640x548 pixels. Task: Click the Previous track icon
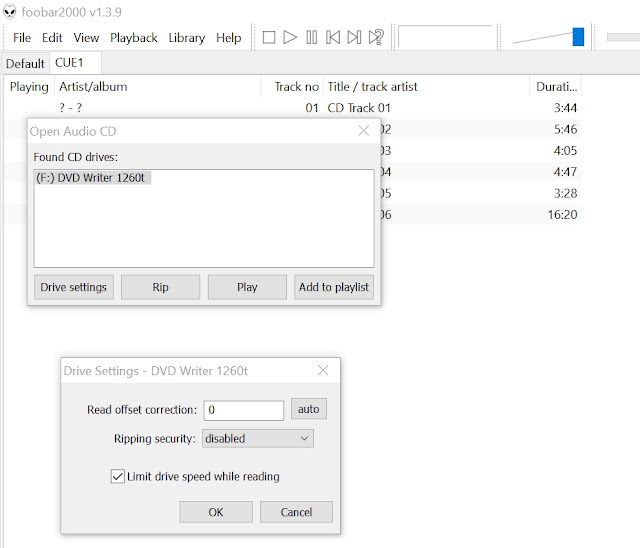click(x=333, y=38)
